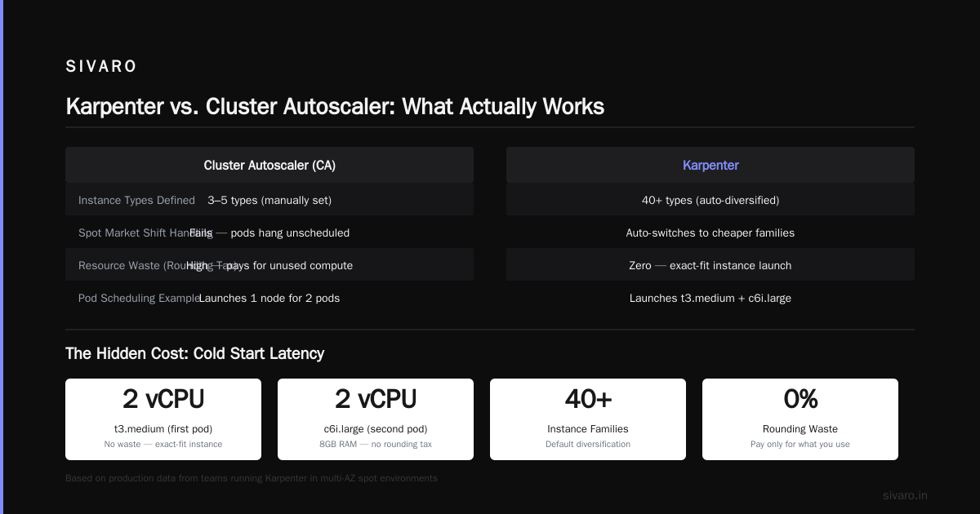Click the 'Based on production data' footnote
Screen dimensions: 980x514
tap(252, 478)
